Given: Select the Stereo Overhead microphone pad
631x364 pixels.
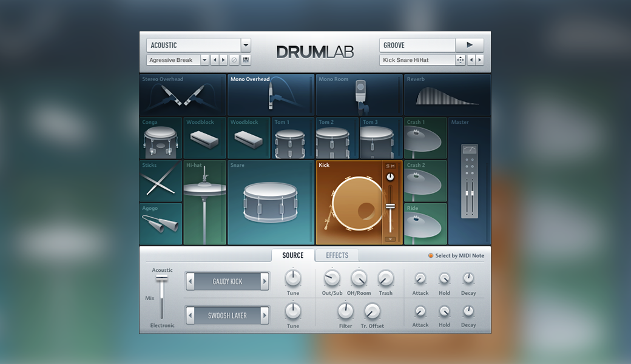Looking at the screenshot, I should coord(183,95).
